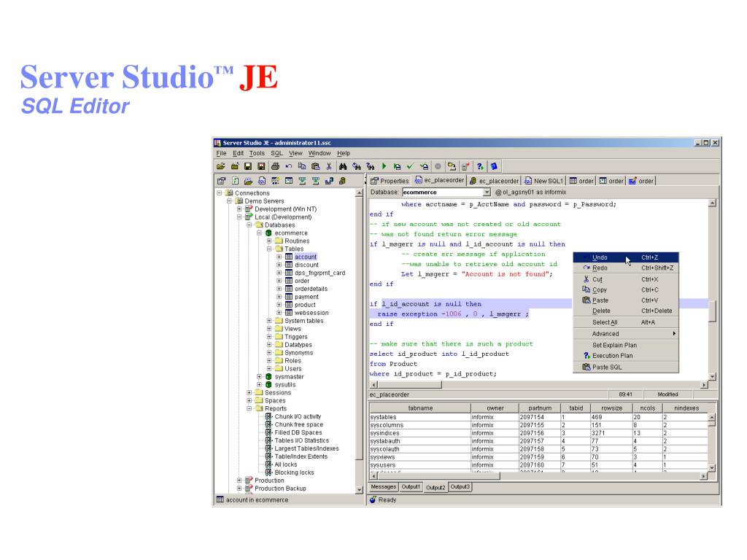Choose Select All from context menu
Viewport: 747px width, 560px height.
pyautogui.click(x=626, y=322)
